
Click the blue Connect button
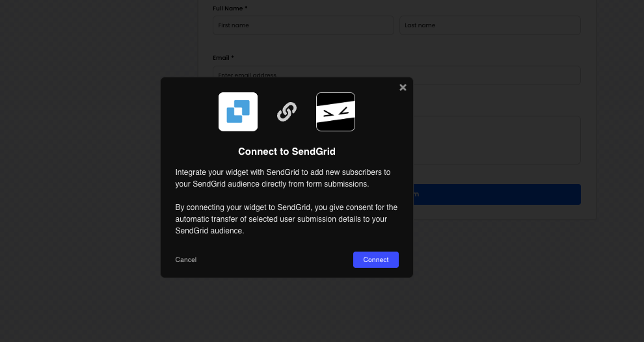pos(376,259)
